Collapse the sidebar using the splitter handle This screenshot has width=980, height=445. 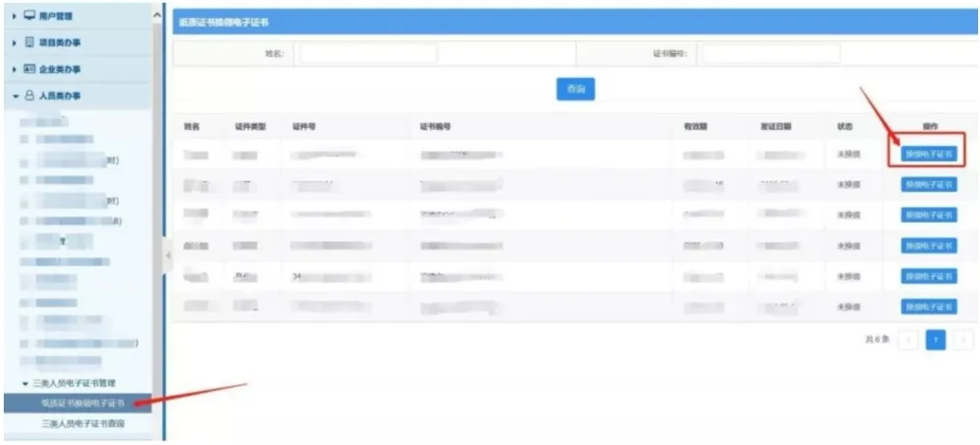(x=168, y=255)
